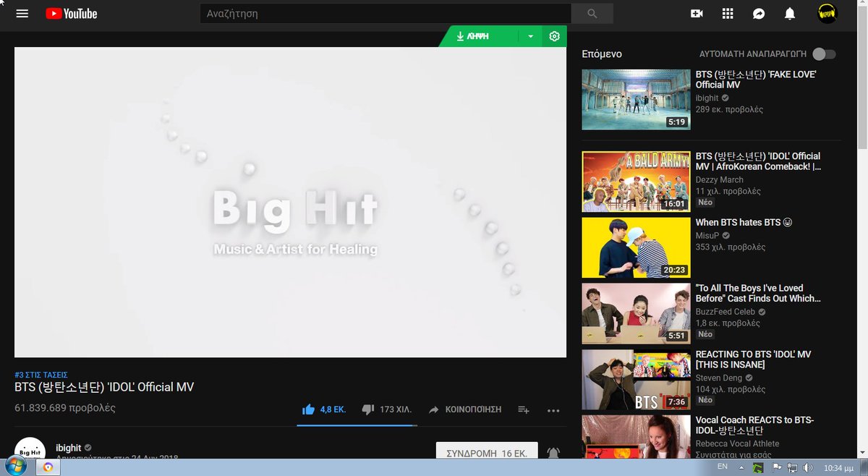The width and height of the screenshot is (868, 476).
Task: Open "To All The Boys I've Loved Before" title
Action: pos(758,293)
